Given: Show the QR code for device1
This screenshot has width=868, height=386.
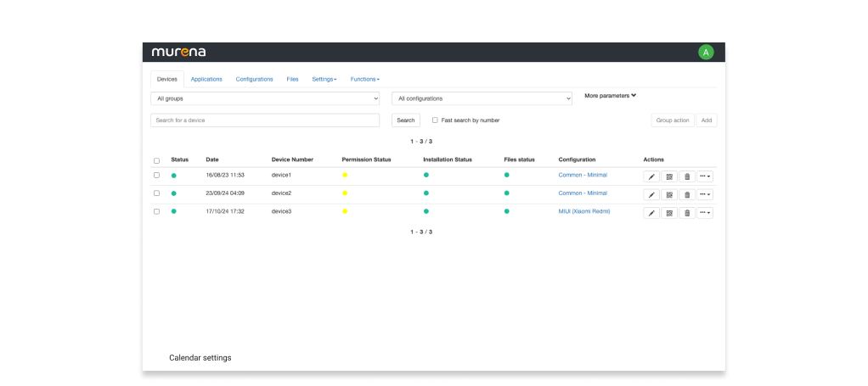Looking at the screenshot, I should click(x=669, y=176).
